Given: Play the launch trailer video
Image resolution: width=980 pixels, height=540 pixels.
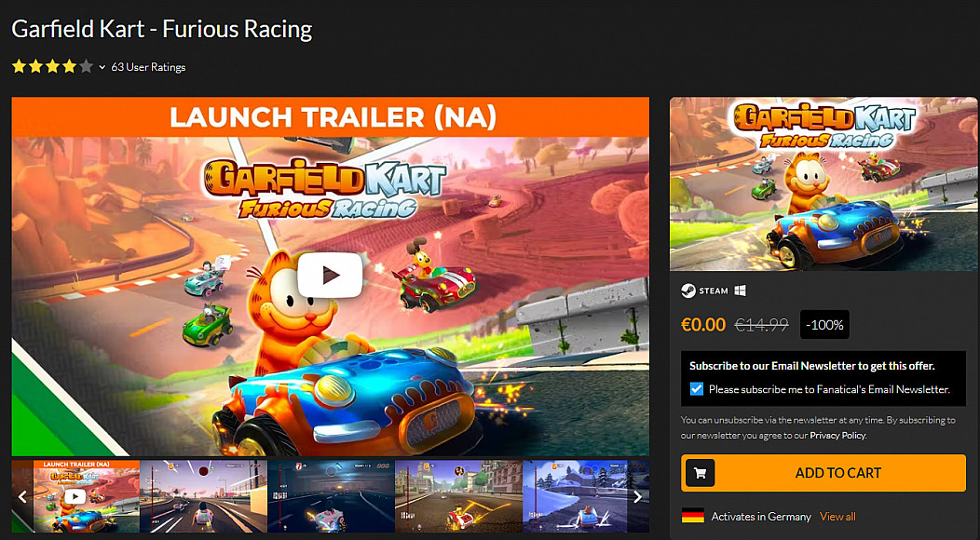Looking at the screenshot, I should [330, 275].
